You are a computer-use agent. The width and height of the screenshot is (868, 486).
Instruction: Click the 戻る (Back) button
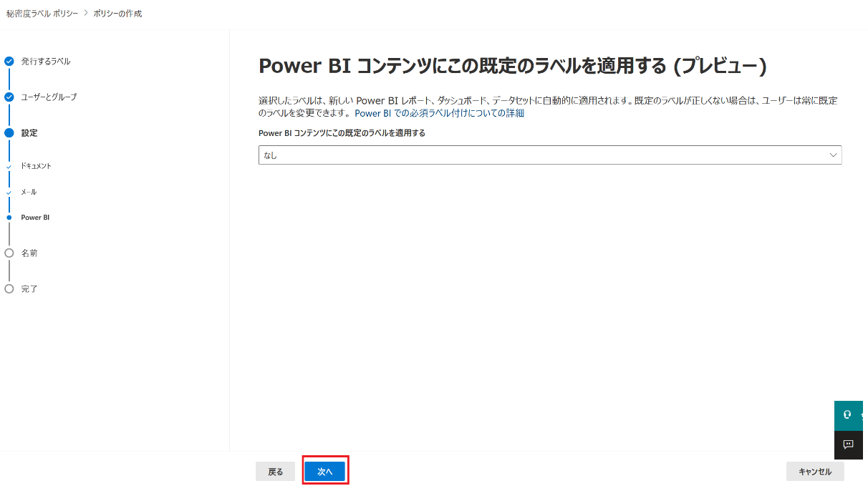(x=275, y=472)
